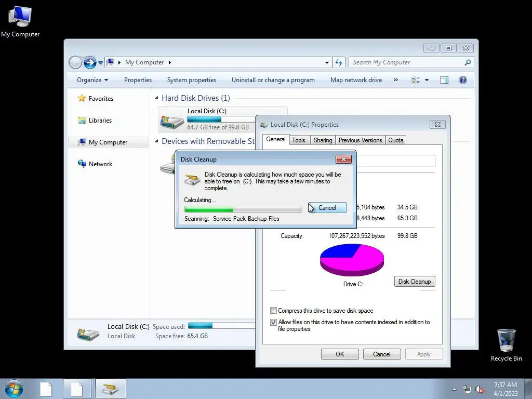The image size is (532, 399).
Task: Click Properties in the Explorer toolbar
Action: coord(138,80)
